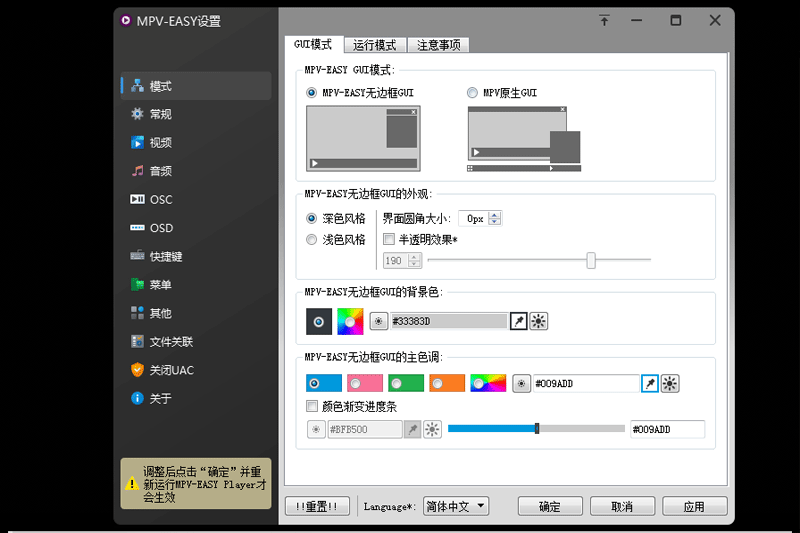Open the OSC settings section
Image resolution: width=800 pixels, height=533 pixels.
pos(196,199)
